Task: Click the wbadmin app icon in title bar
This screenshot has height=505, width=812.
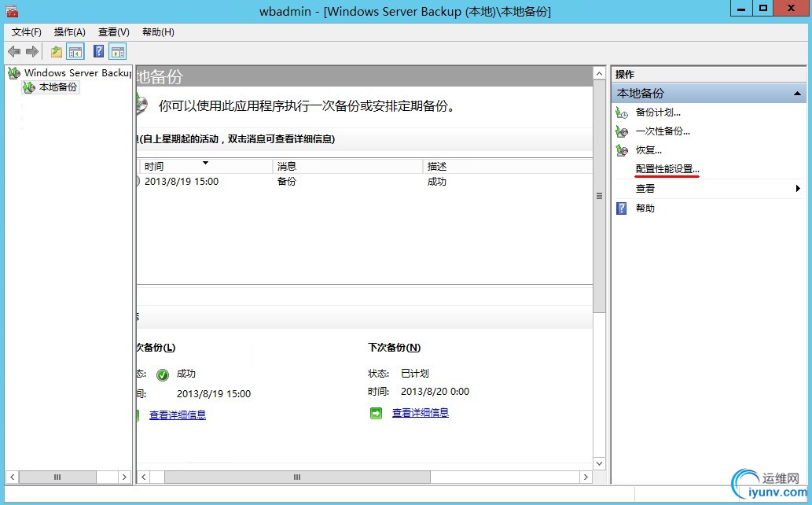Action: 11,11
